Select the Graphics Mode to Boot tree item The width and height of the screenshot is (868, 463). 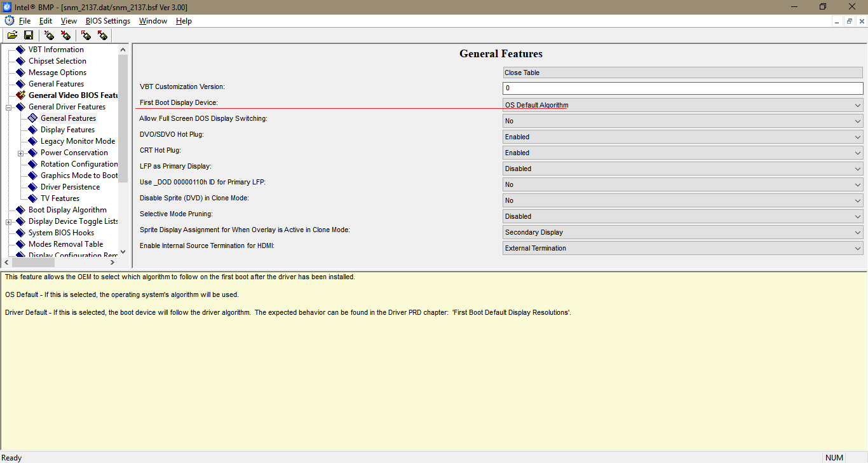[79, 176]
